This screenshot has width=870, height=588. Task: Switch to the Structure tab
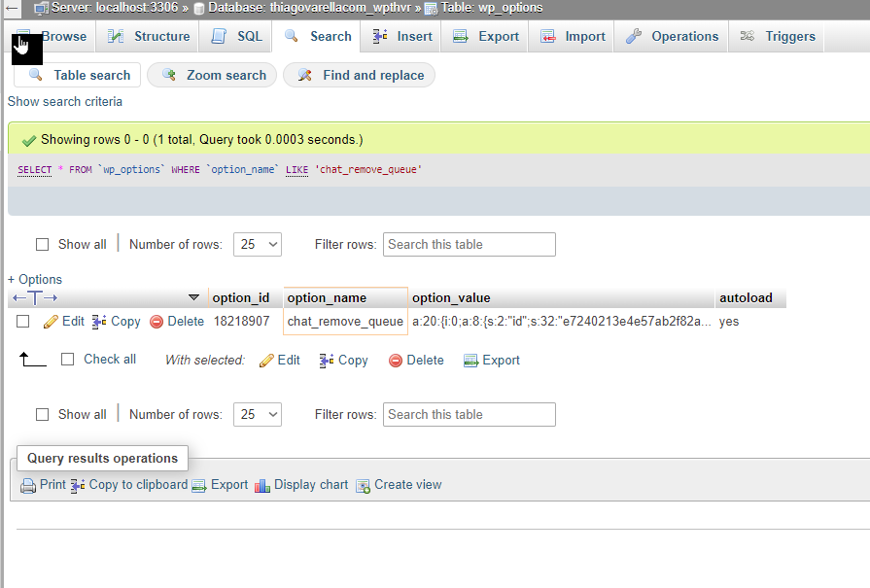(149, 37)
